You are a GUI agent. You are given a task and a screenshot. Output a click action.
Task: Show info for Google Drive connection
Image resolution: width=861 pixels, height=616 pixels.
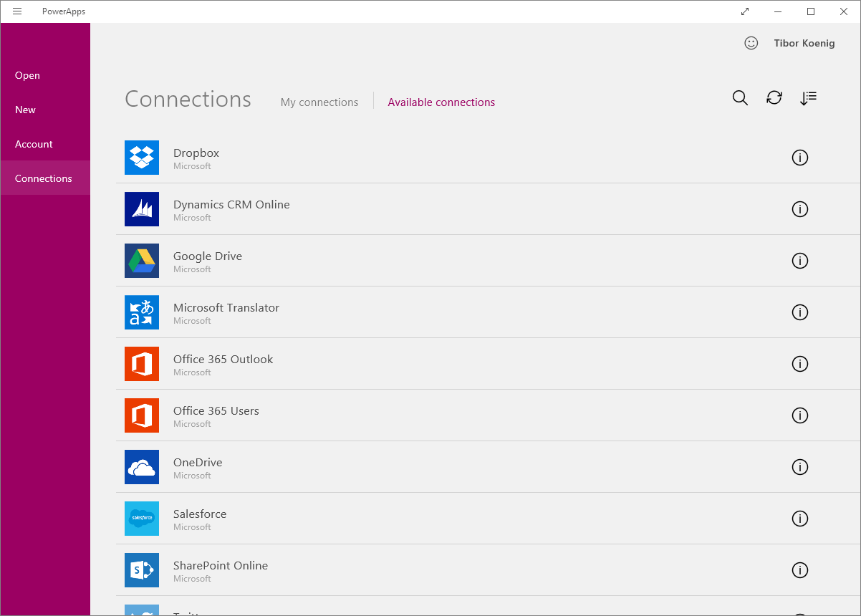pyautogui.click(x=800, y=261)
